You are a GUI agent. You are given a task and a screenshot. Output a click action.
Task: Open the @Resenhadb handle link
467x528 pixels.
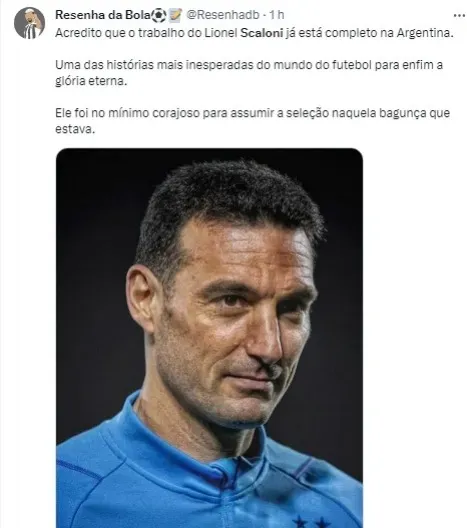pos(223,15)
